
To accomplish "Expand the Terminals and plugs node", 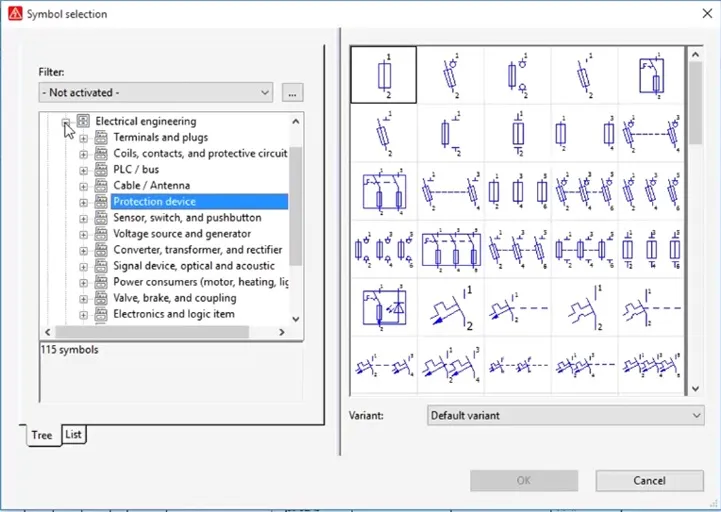I will click(83, 138).
